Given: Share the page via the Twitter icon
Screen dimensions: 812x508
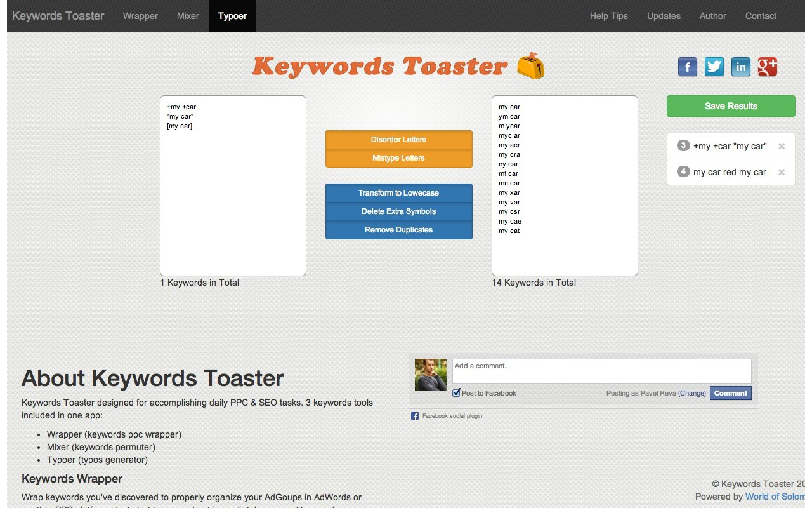Looking at the screenshot, I should click(x=714, y=67).
